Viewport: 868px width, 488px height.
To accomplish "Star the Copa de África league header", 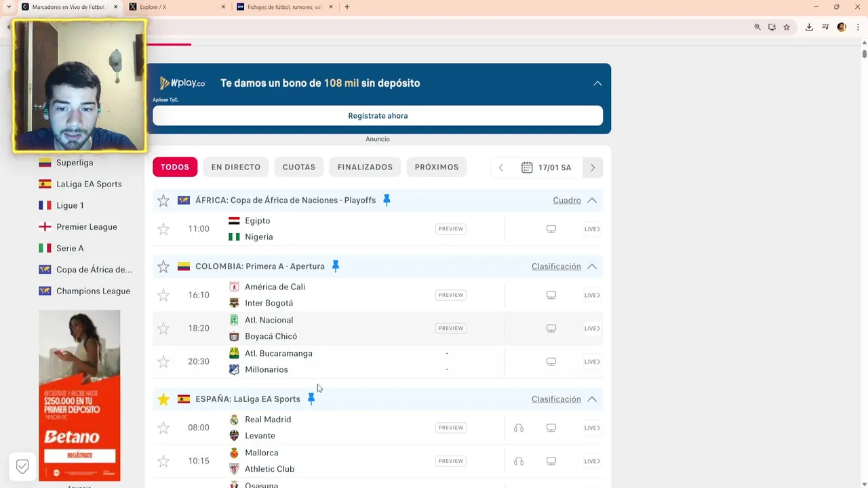I will click(163, 201).
